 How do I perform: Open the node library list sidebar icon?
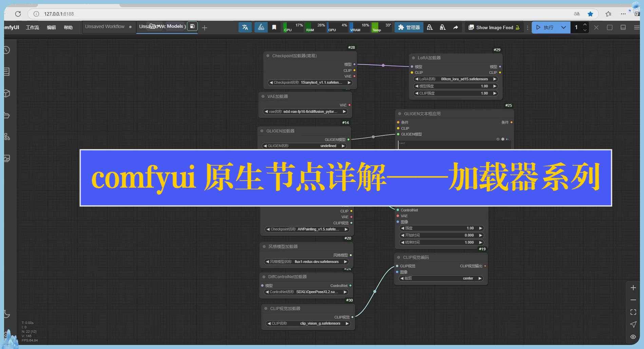click(x=6, y=71)
